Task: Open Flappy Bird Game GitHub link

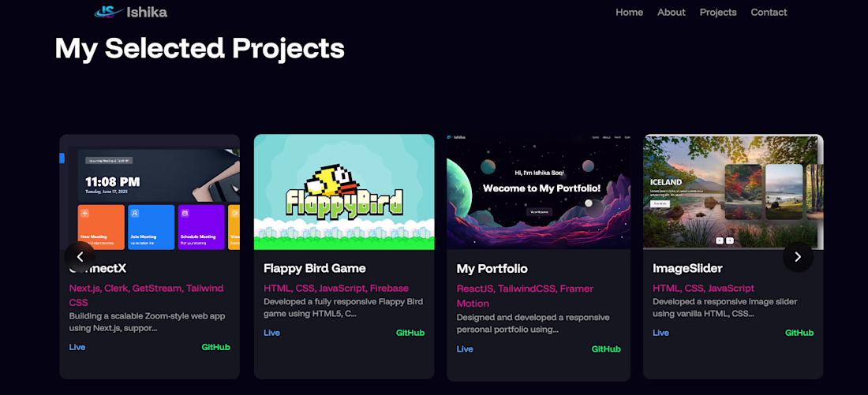Action: (x=410, y=333)
